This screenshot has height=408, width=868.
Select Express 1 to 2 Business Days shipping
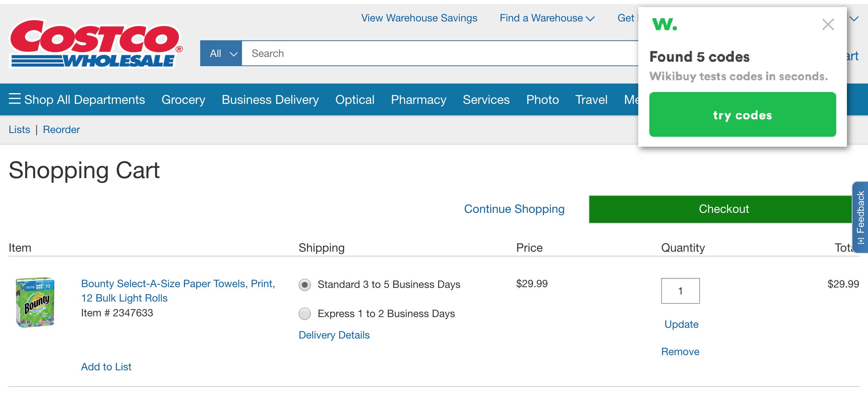(305, 314)
